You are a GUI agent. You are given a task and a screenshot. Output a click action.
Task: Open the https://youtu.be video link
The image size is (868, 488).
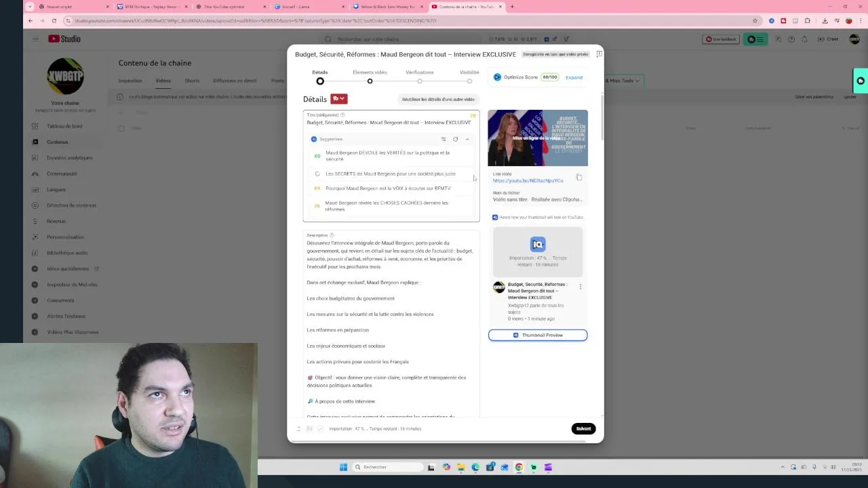(x=528, y=181)
